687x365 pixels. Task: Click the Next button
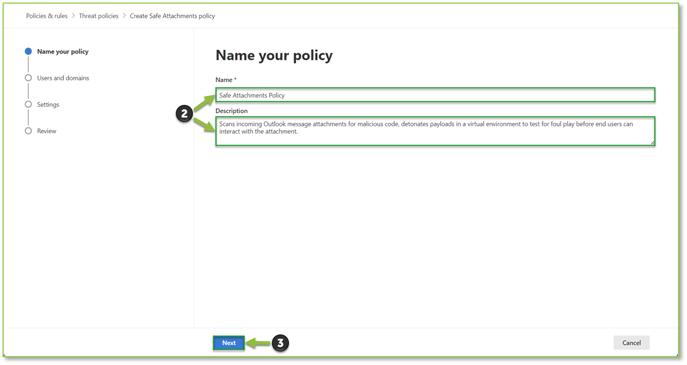click(229, 343)
